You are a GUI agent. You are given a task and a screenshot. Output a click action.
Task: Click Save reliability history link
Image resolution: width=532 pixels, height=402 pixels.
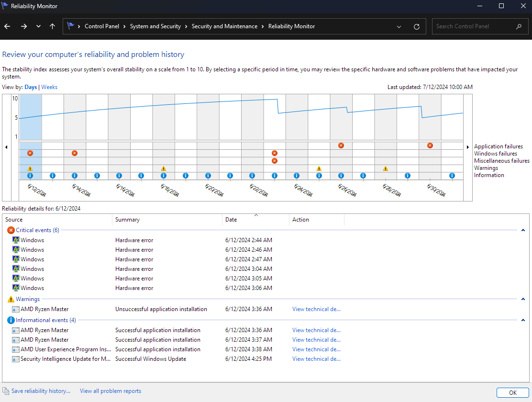click(41, 391)
